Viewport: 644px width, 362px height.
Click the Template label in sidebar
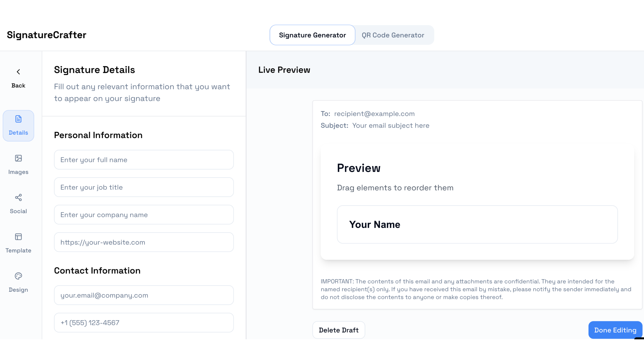coord(18,250)
